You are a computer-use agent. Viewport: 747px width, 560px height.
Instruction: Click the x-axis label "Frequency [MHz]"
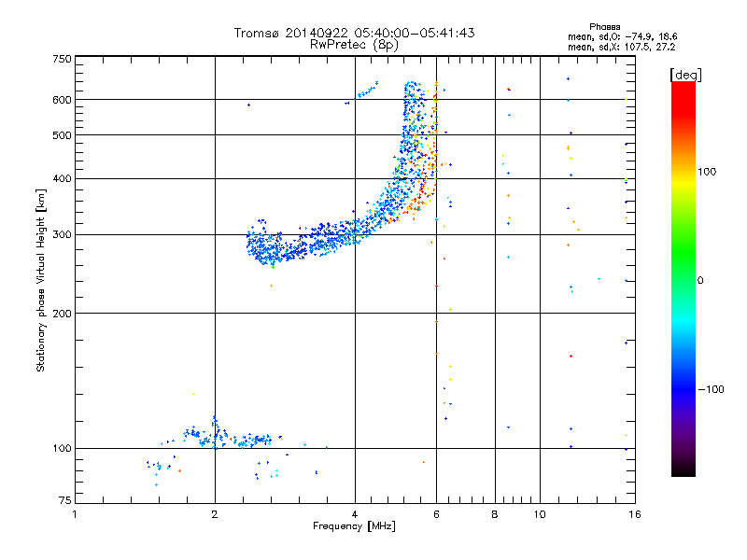354,526
